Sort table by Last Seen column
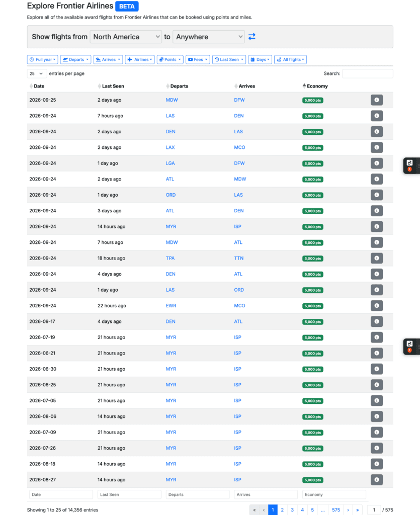This screenshot has height=515, width=420. point(113,86)
